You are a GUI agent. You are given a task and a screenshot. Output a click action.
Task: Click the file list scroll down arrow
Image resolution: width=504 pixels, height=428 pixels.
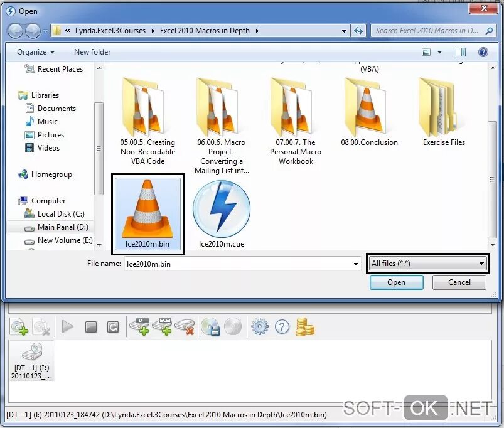coord(493,245)
